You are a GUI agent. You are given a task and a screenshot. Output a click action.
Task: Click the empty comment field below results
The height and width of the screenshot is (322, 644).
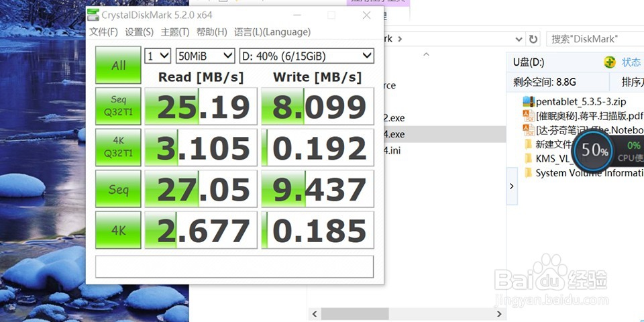pos(235,266)
